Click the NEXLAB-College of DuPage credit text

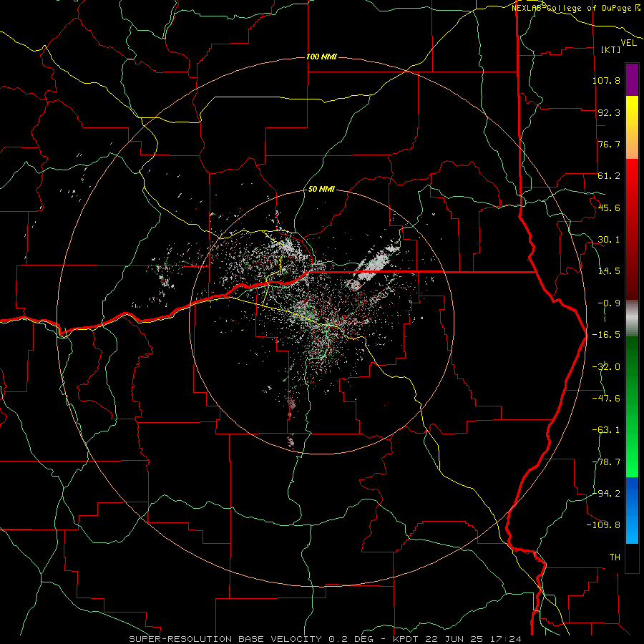point(576,8)
